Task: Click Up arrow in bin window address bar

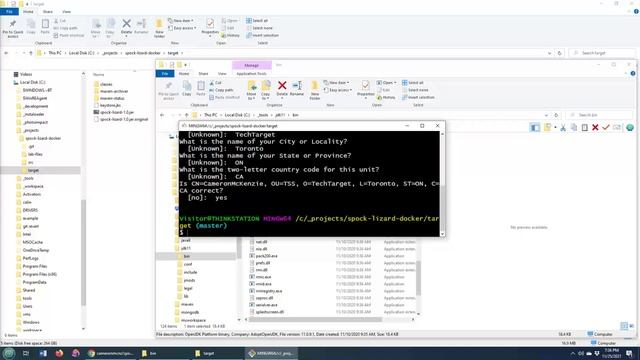Action: 187,115
